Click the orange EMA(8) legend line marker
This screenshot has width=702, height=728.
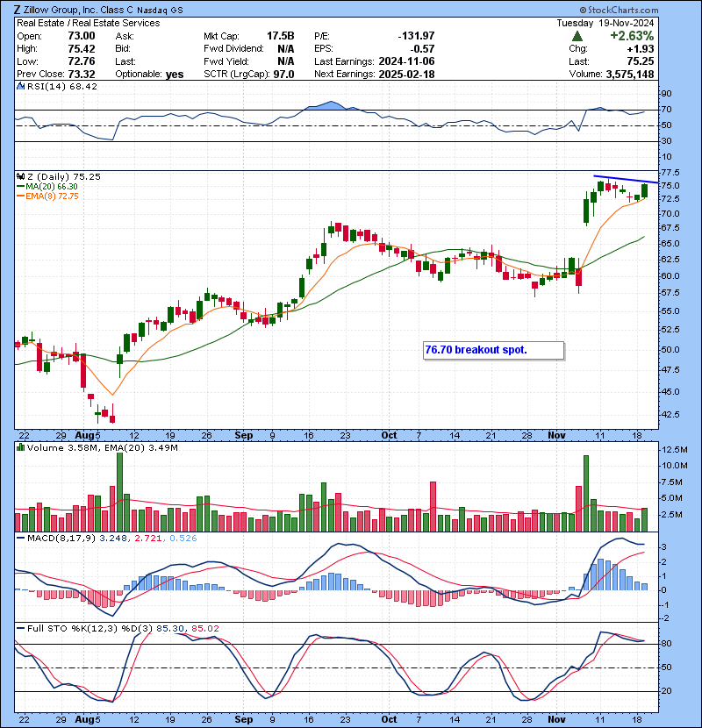point(20,196)
